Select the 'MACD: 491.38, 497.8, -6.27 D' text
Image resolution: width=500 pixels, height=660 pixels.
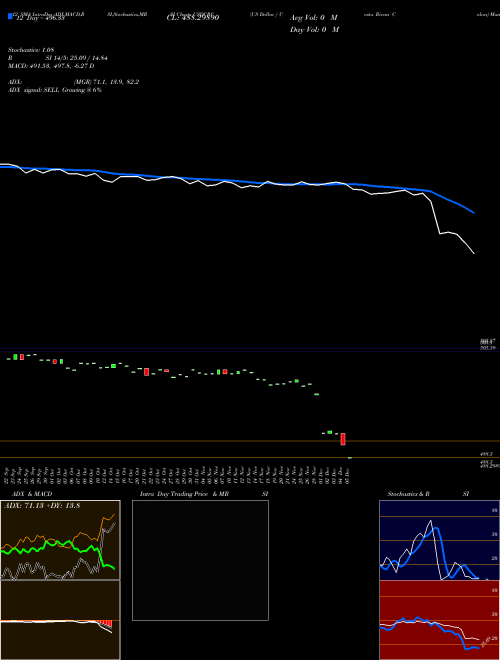pos(51,66)
